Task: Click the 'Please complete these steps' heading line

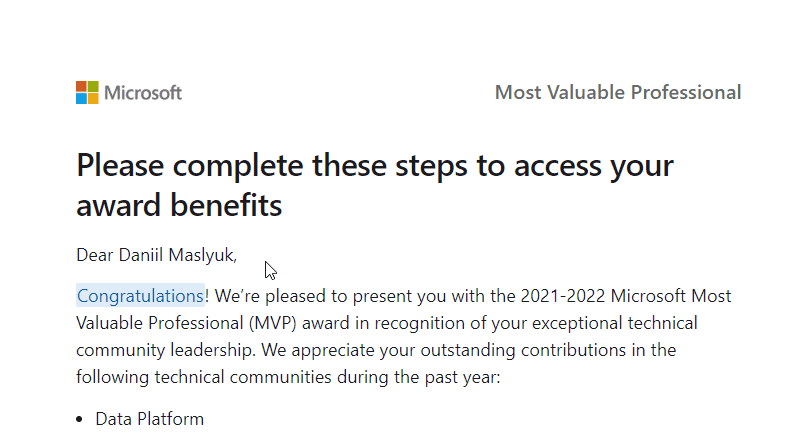Action: click(375, 166)
